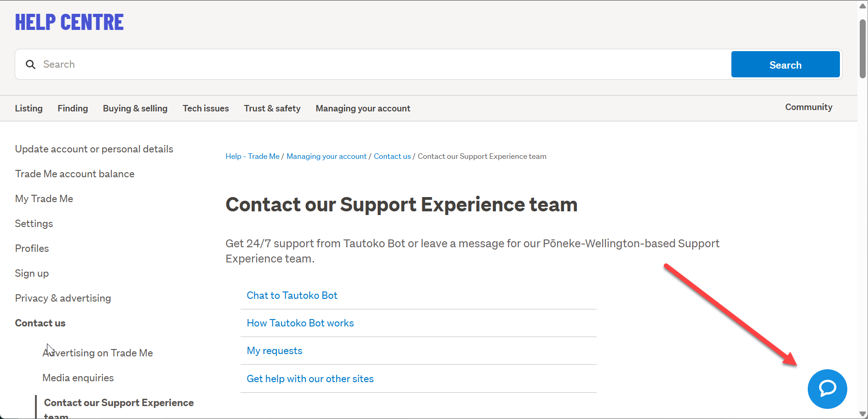Select Privacy & advertising in sidebar
Image resolution: width=868 pixels, height=419 pixels.
(x=63, y=298)
